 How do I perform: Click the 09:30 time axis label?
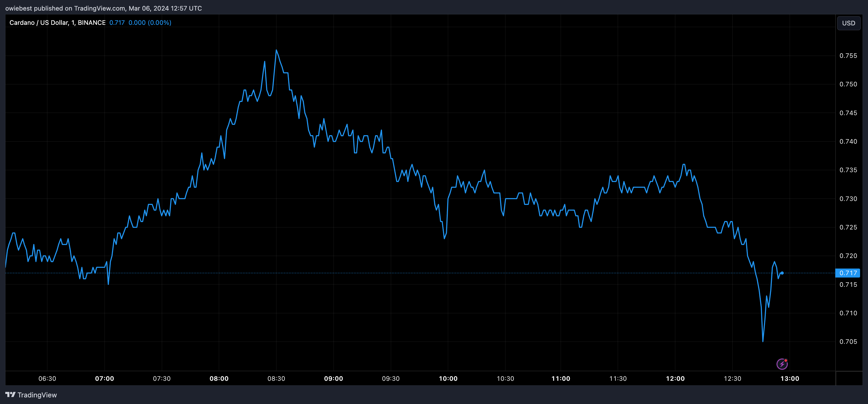click(x=391, y=378)
